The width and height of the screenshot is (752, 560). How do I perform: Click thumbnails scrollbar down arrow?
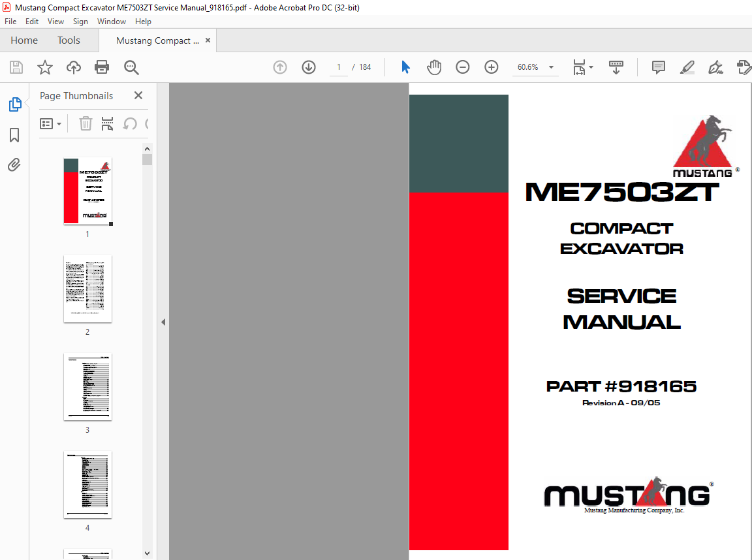[148, 553]
